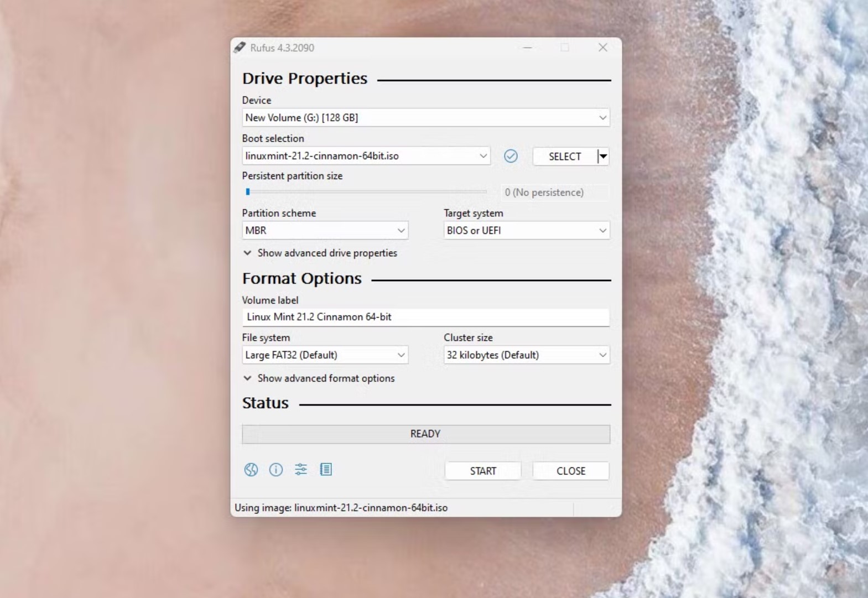
Task: Close the Rufus window with X
Action: pos(603,48)
